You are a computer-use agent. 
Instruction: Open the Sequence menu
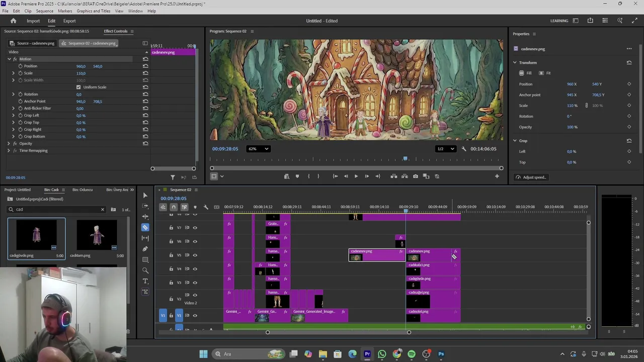tap(44, 11)
